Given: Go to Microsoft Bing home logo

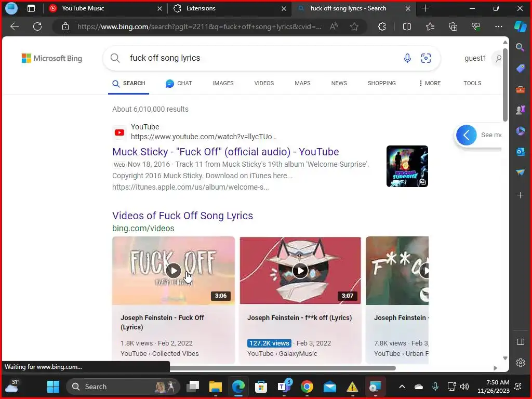Looking at the screenshot, I should [x=52, y=58].
